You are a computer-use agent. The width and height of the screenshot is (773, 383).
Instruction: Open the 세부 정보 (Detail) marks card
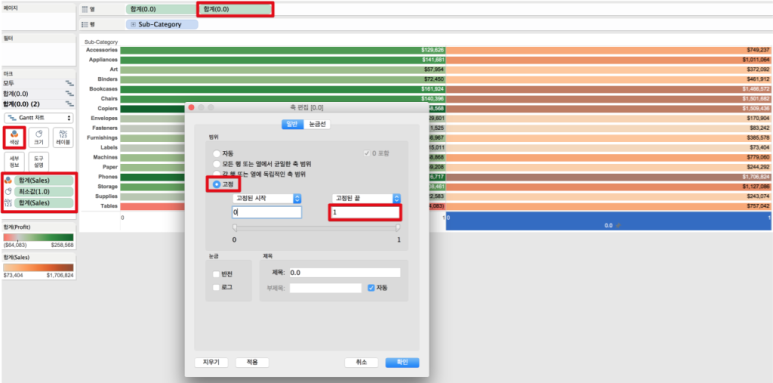(x=14, y=162)
